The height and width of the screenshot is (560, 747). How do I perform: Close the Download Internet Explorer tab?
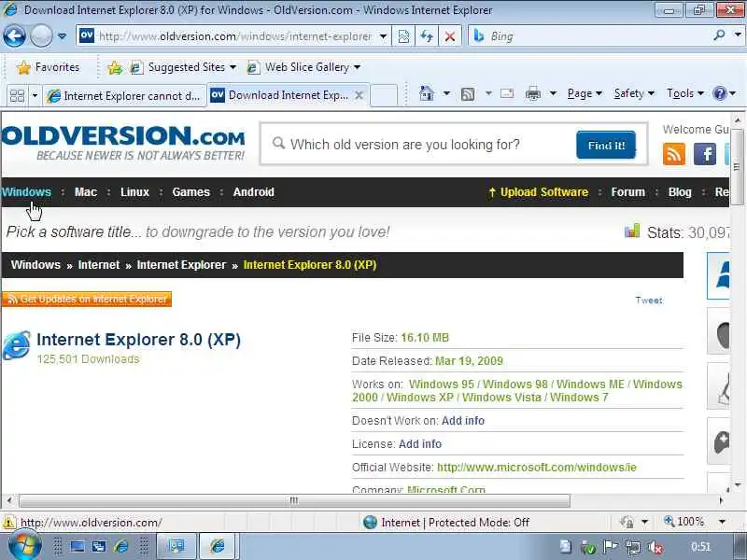pos(359,95)
